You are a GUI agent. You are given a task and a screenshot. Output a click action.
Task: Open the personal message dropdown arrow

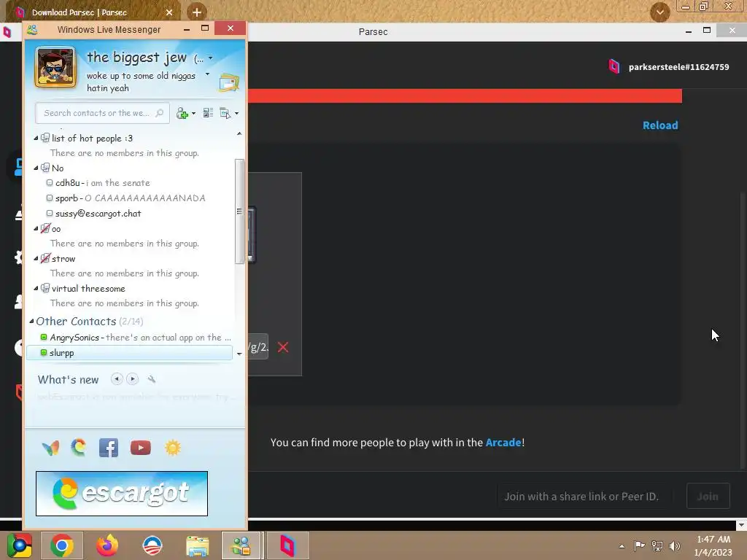tap(207, 74)
